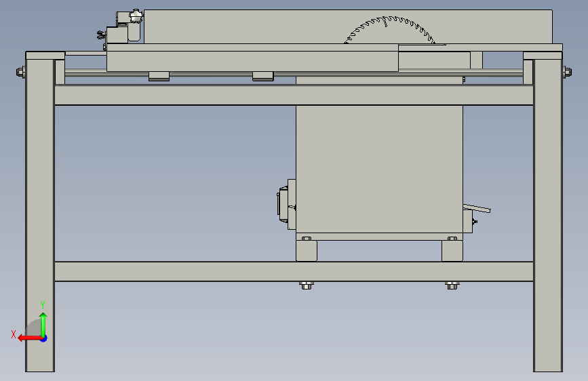Select the switch box on the motor housing's left side
Image resolution: width=588 pixels, height=381 pixels.
tap(286, 204)
